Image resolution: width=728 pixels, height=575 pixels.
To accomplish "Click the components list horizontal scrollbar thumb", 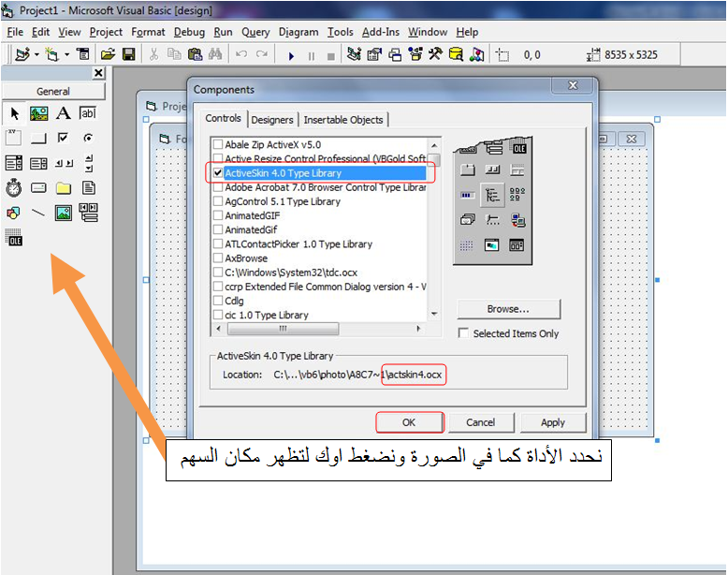I will [283, 329].
